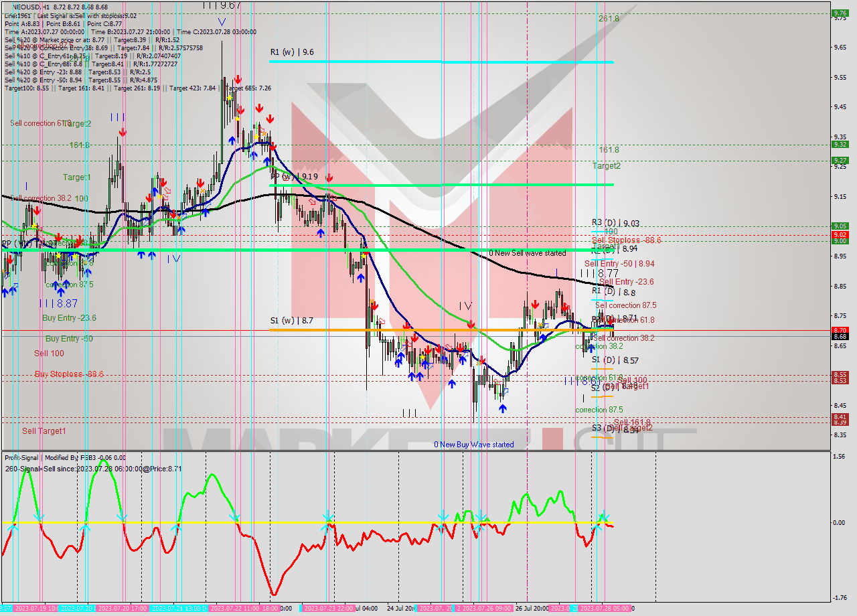Click the '261.8' Fibonacci label at top right
857x616 pixels.
coord(609,19)
